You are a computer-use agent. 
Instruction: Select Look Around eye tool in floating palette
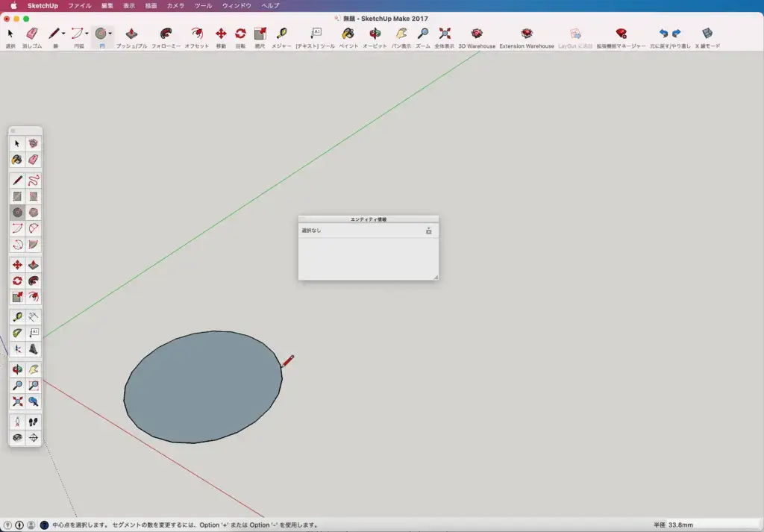[x=17, y=437]
